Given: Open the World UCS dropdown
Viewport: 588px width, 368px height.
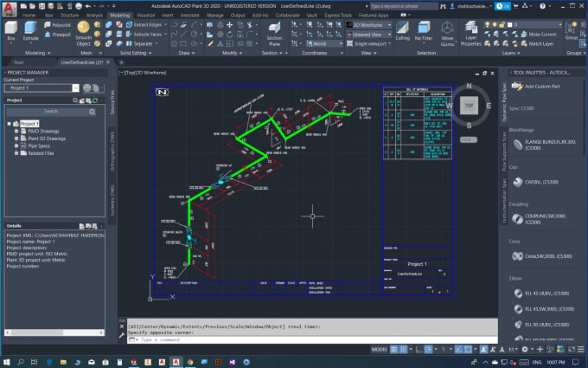Looking at the screenshot, I should [324, 43].
